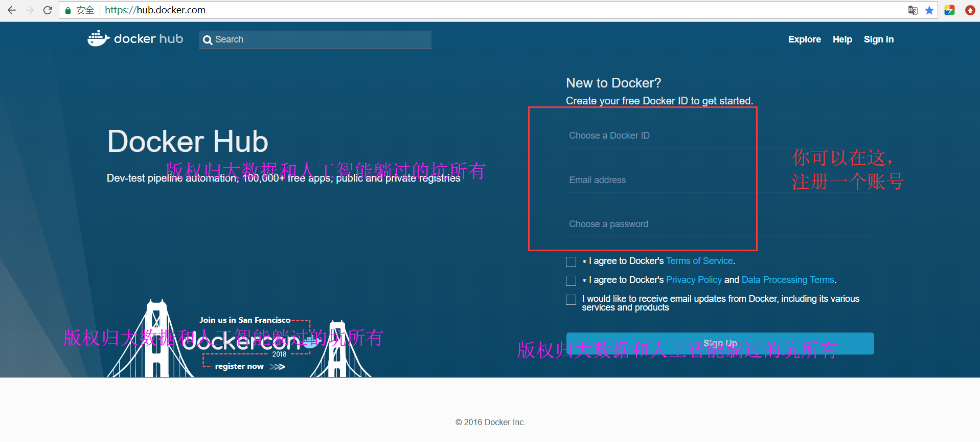The height and width of the screenshot is (442, 980).
Task: Click the colorful extension icon
Action: point(949,10)
